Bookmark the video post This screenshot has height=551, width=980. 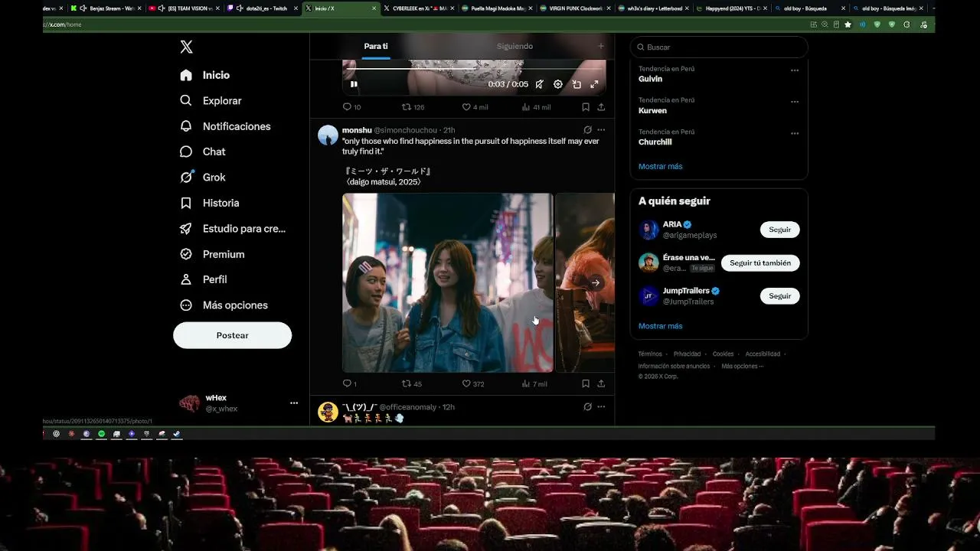586,107
